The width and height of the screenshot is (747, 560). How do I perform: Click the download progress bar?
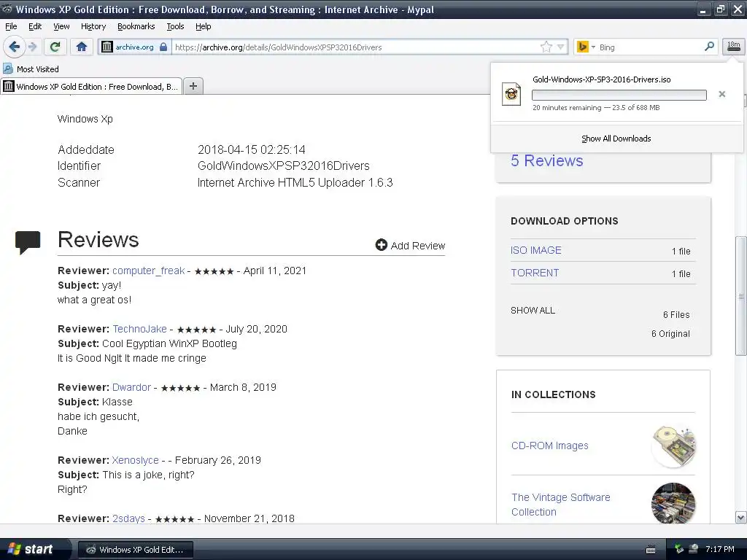coord(619,95)
